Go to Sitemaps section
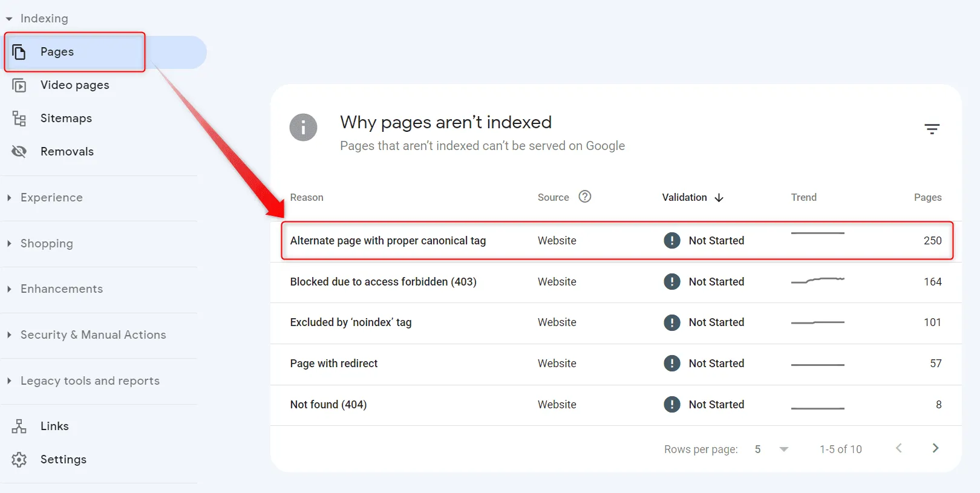The image size is (980, 493). [66, 119]
